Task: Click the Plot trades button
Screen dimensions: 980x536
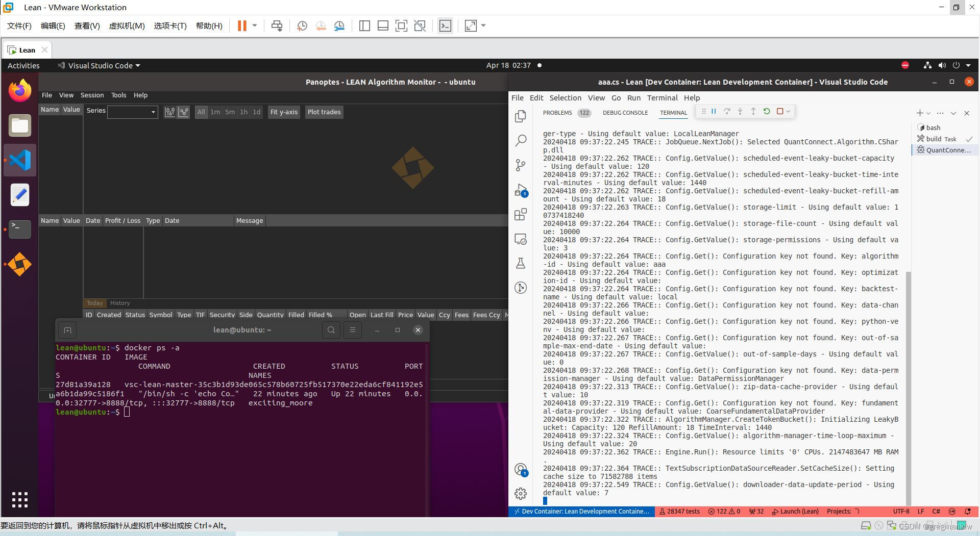Action: [x=324, y=112]
